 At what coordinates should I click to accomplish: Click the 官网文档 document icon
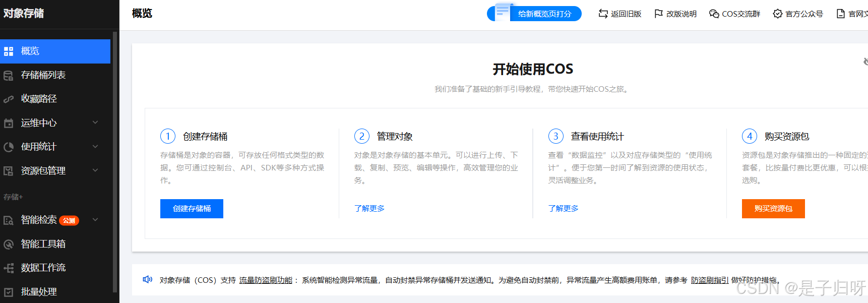[x=841, y=14]
